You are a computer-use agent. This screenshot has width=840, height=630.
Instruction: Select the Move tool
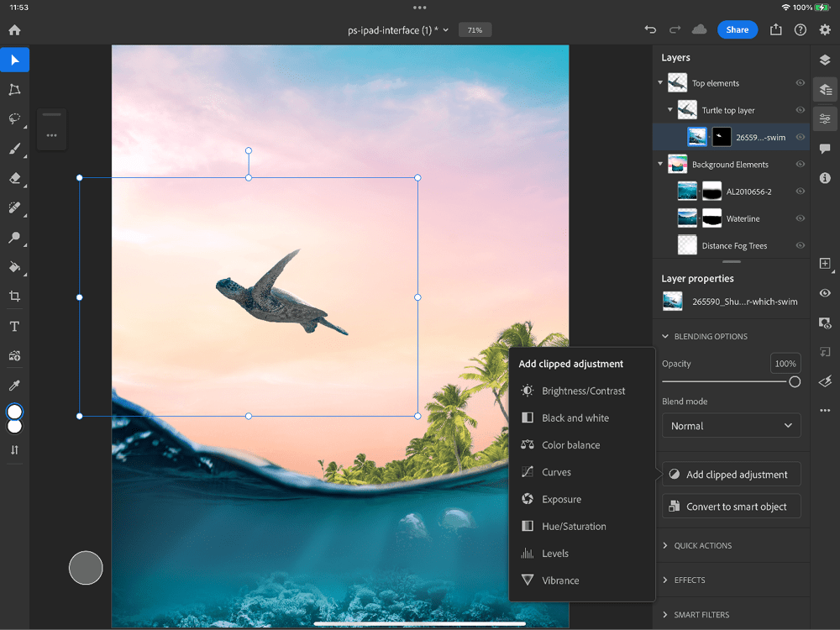14,60
